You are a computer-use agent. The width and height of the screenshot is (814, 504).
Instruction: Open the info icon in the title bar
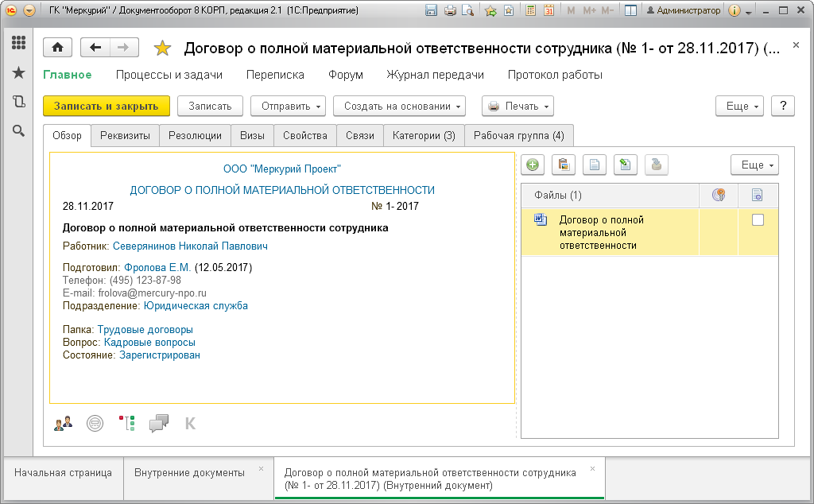[x=734, y=10]
